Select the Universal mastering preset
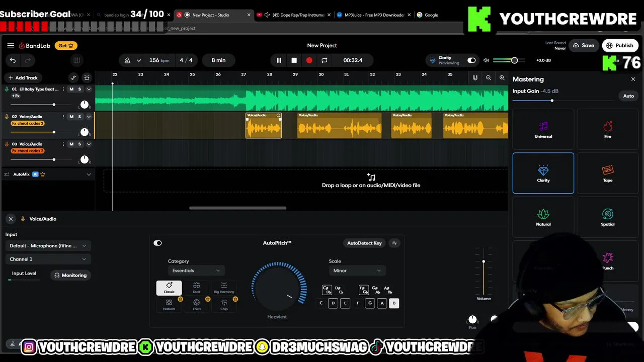 point(543,129)
